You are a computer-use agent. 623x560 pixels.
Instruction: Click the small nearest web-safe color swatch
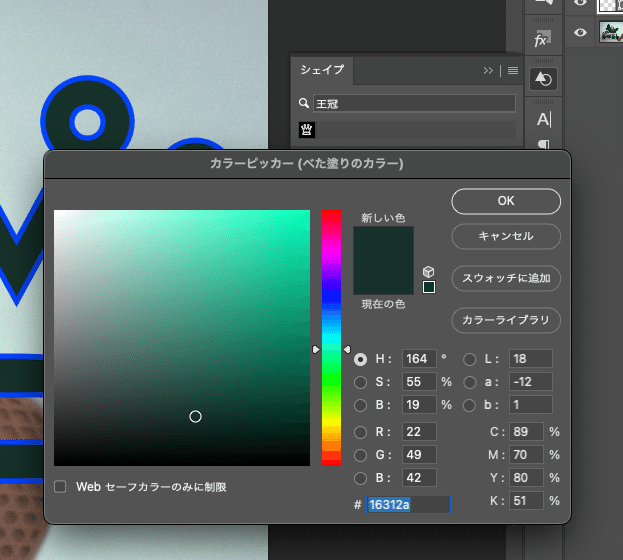tap(429, 287)
